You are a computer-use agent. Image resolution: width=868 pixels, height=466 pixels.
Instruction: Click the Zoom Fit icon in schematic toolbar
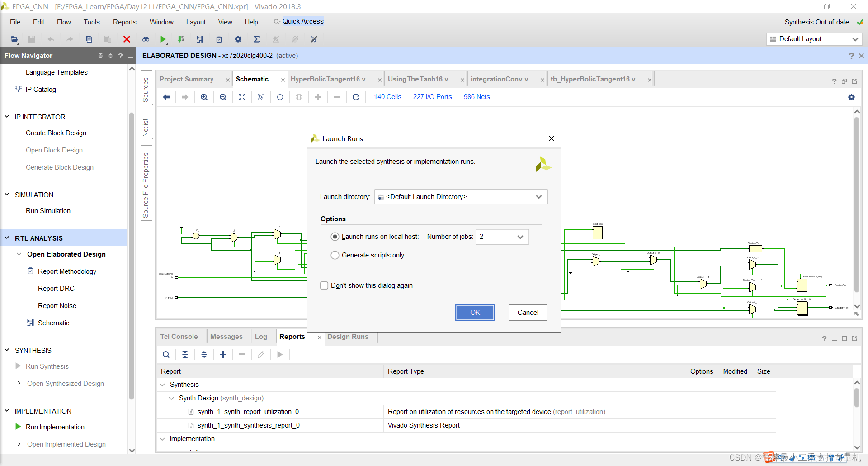[242, 97]
